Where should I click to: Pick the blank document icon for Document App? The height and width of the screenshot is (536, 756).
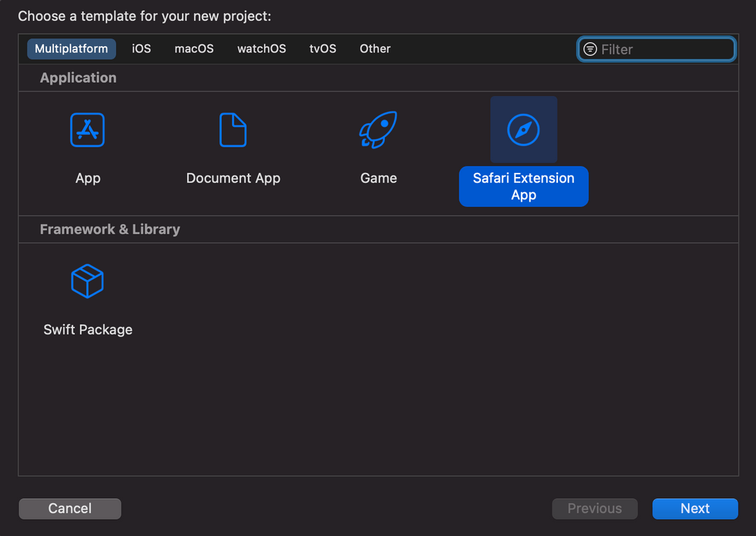click(233, 129)
